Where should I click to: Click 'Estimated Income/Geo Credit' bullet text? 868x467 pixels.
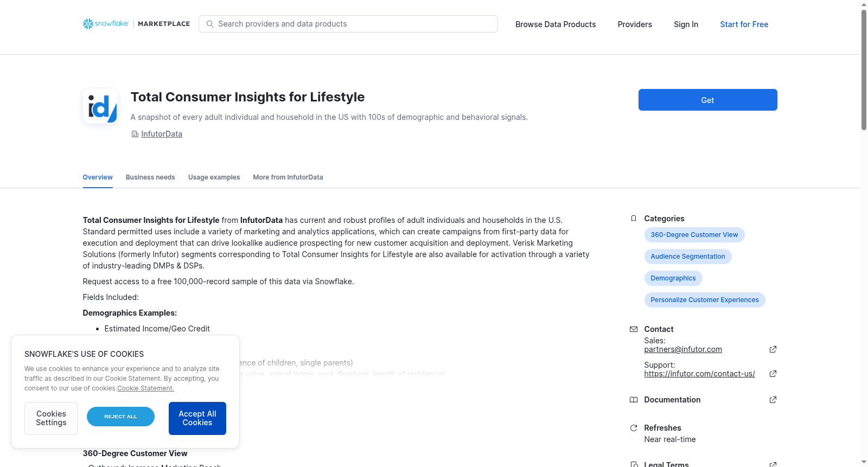pyautogui.click(x=157, y=329)
